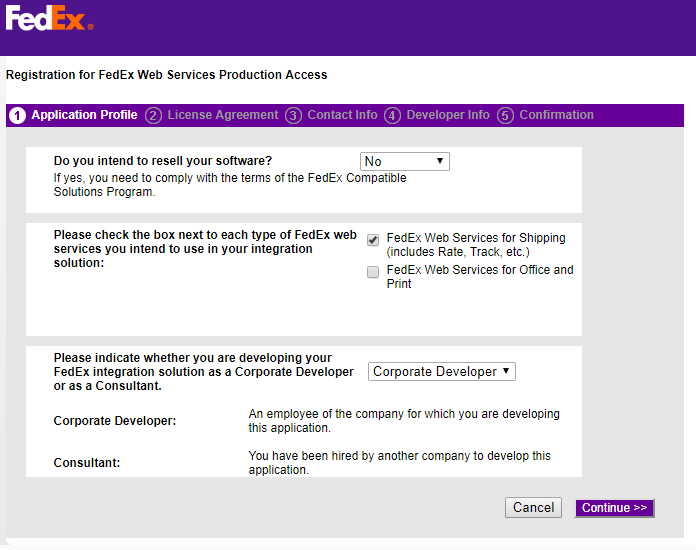The image size is (696, 550).
Task: Click the 'Registration for FedEx Web Services Production Access' heading
Action: tap(166, 75)
